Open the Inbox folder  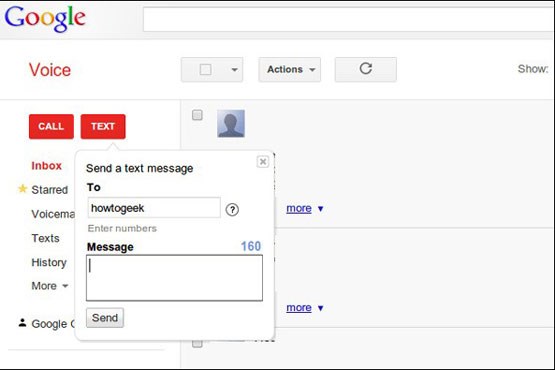click(x=46, y=166)
